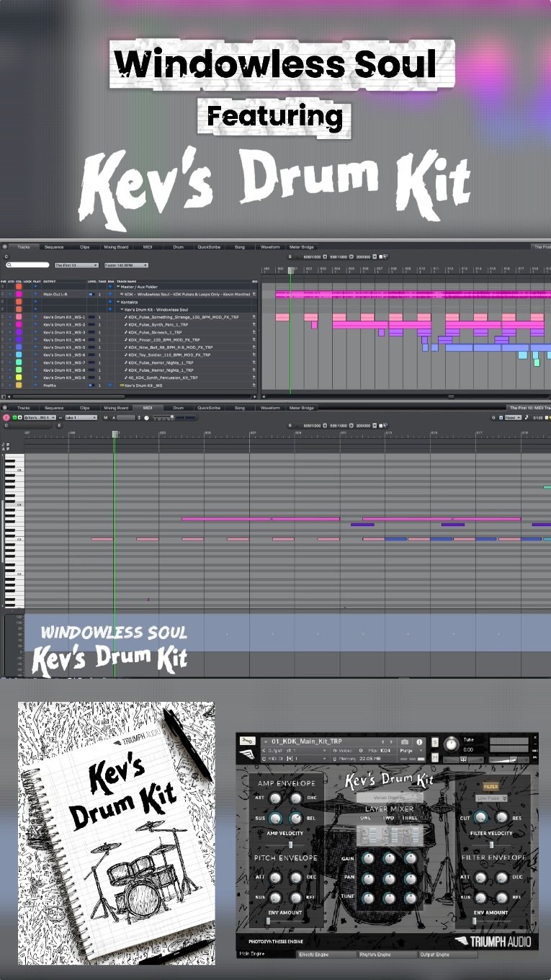The height and width of the screenshot is (980, 551).
Task: Go to the next instrument preset arrow
Action: (x=391, y=741)
